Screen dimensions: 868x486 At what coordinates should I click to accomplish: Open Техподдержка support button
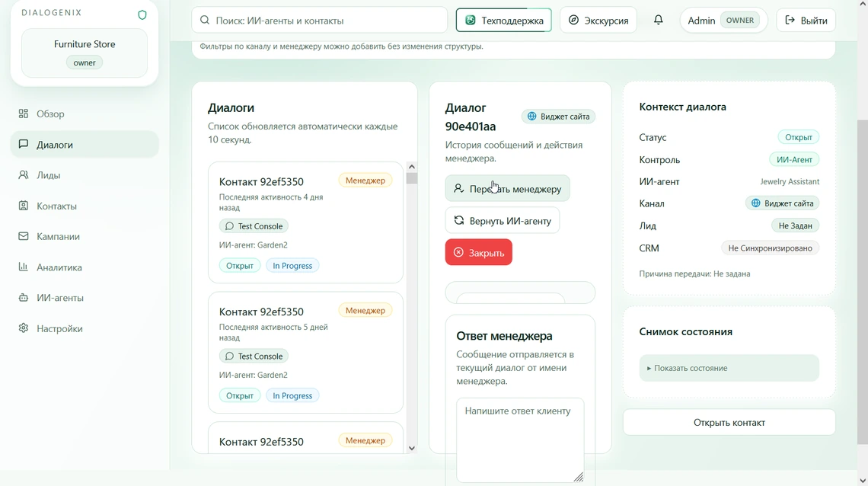[504, 21]
